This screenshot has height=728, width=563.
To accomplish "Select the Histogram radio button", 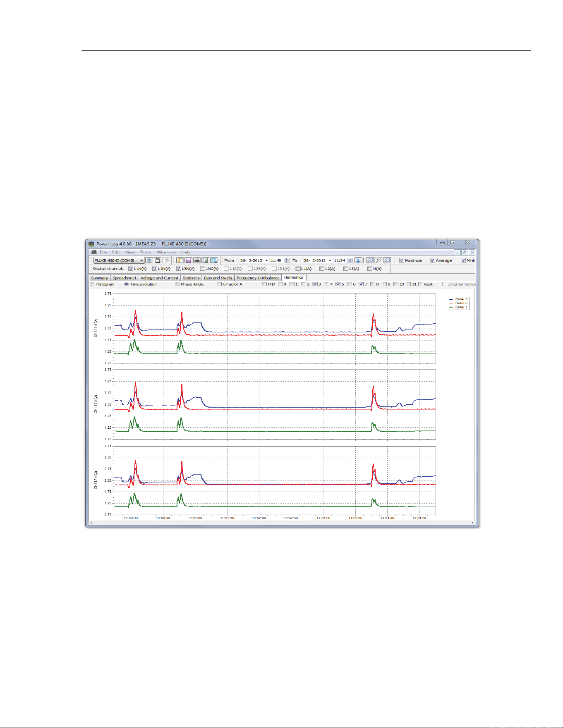I will click(x=92, y=284).
